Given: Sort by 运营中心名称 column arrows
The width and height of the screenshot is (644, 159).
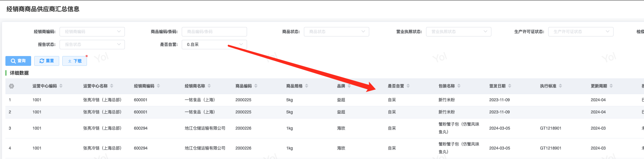Looking at the screenshot, I should pos(112,86).
